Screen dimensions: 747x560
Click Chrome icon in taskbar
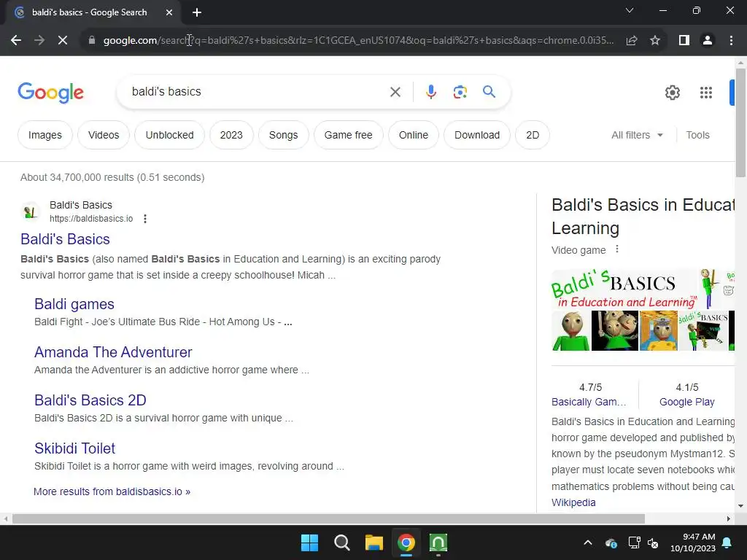pos(406,542)
